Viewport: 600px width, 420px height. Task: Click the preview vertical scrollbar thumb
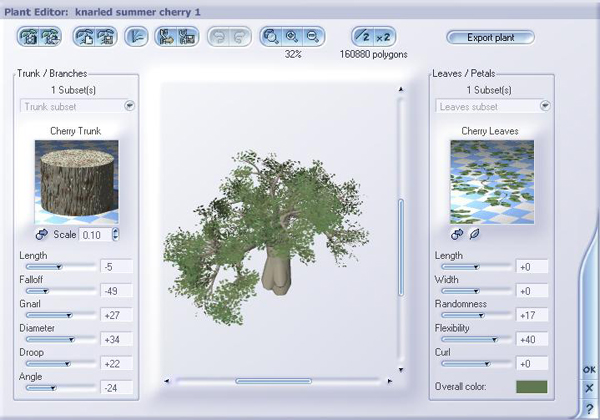(401, 247)
